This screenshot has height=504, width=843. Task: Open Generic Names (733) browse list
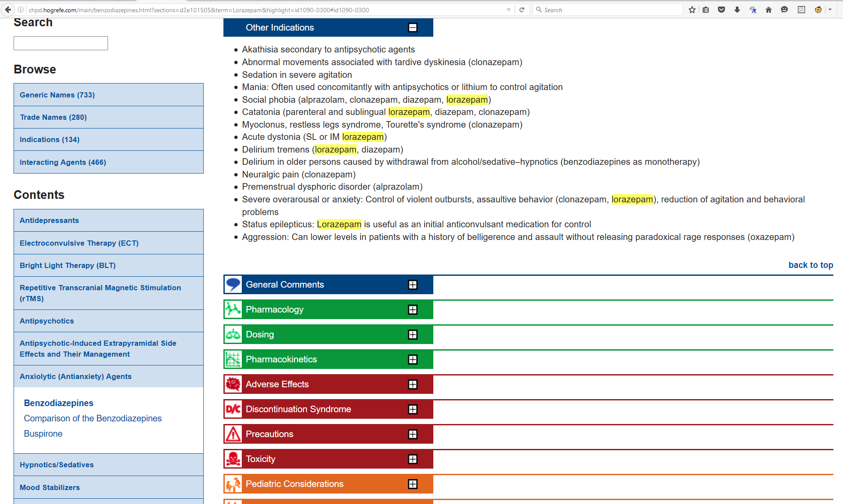point(108,95)
